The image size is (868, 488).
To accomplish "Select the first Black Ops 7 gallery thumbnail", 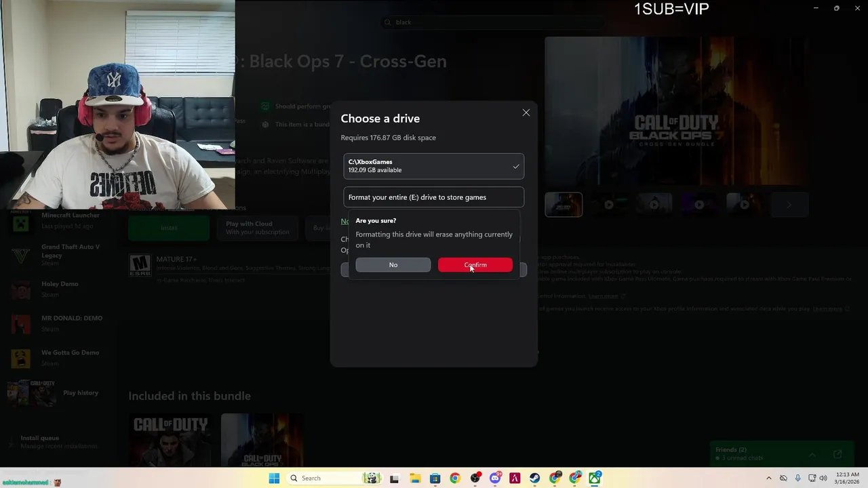I will (564, 205).
